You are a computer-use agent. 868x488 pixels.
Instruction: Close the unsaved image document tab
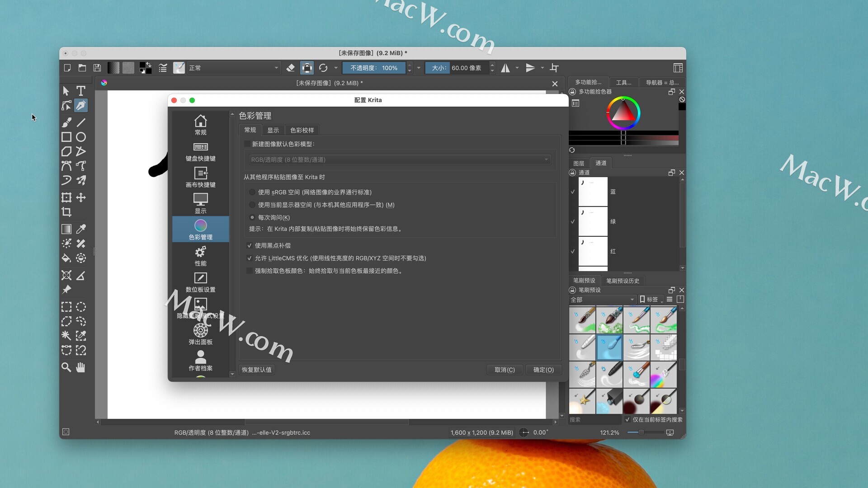point(555,84)
